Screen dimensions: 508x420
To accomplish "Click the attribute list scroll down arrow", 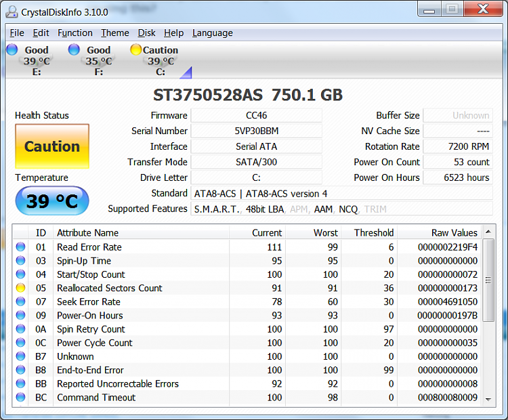I will point(488,399).
